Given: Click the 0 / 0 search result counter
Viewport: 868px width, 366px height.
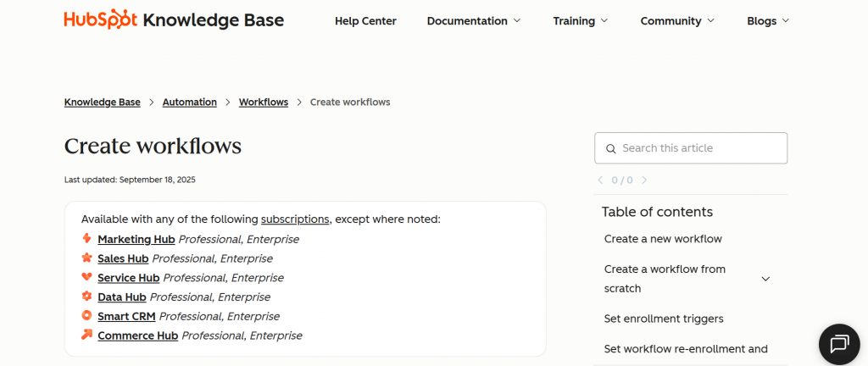Looking at the screenshot, I should point(622,180).
